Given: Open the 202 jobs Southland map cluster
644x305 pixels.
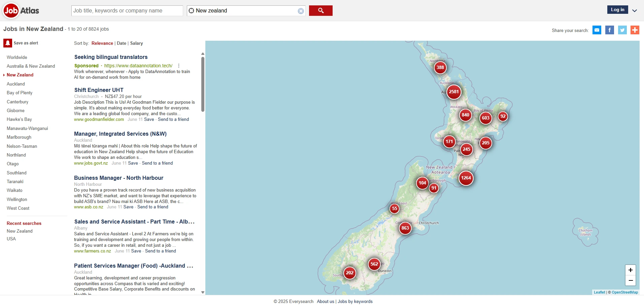Looking at the screenshot, I should pyautogui.click(x=349, y=273).
